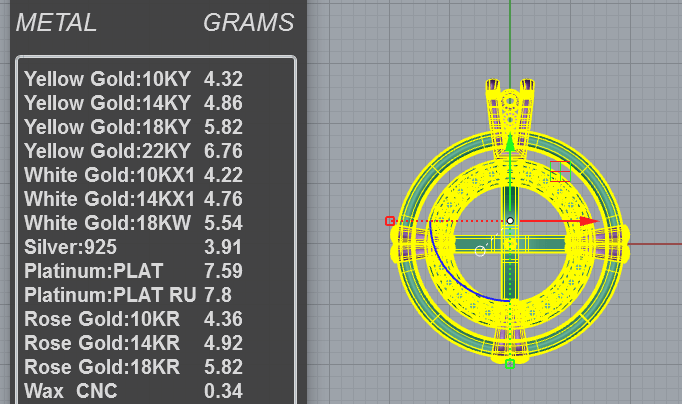Select the White Gold:18KW row
682x404 pixels.
click(133, 223)
